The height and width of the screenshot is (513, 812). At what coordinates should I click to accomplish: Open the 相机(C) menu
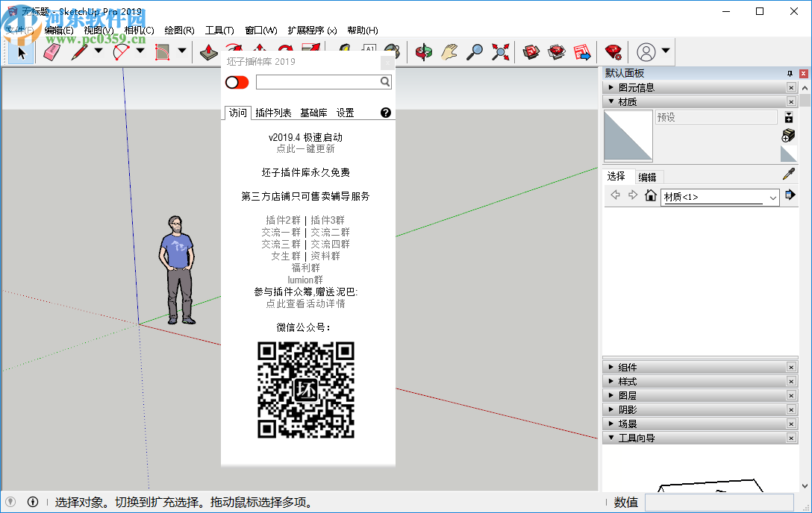pyautogui.click(x=139, y=30)
